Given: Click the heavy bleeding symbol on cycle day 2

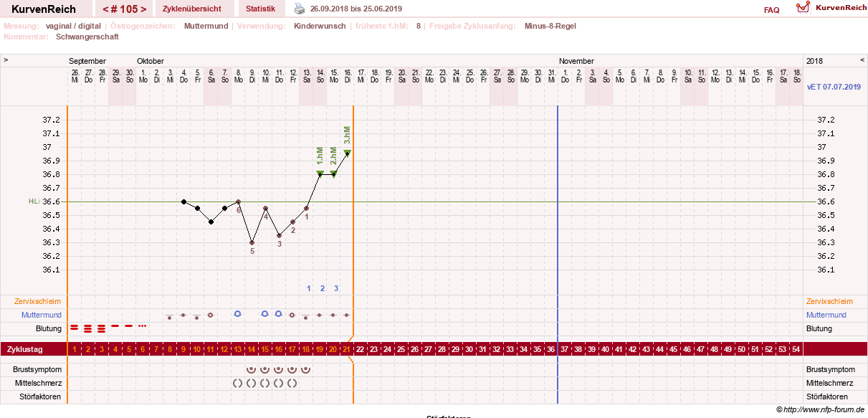Looking at the screenshot, I should [87, 328].
